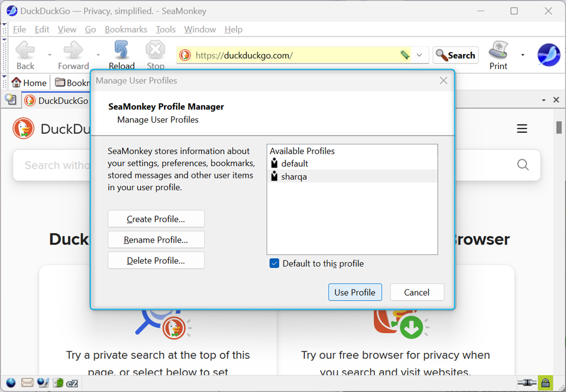This screenshot has width=566, height=392.
Task: Open Address Book from the status bar
Action: pyautogui.click(x=58, y=383)
